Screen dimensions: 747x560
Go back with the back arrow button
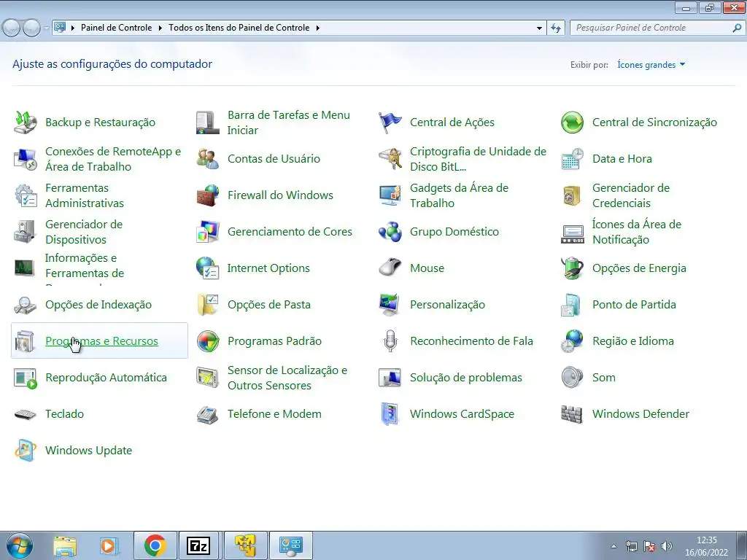point(12,28)
